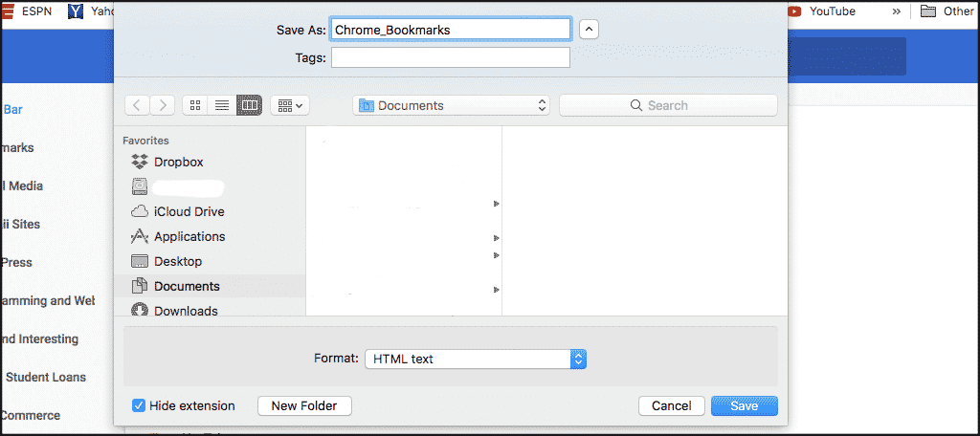Click the Search field
This screenshot has height=436, width=980.
point(668,105)
